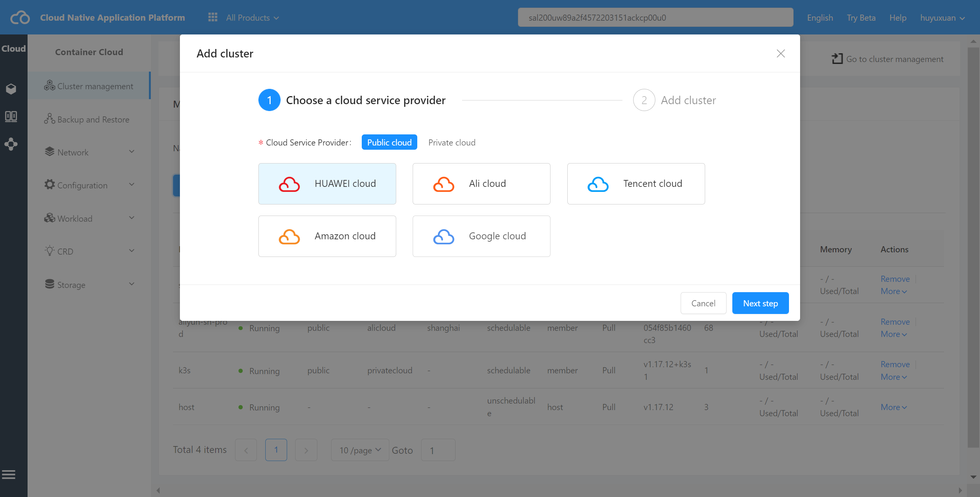The height and width of the screenshot is (497, 980).
Task: Choose the Ali cloud card
Action: [x=481, y=184]
